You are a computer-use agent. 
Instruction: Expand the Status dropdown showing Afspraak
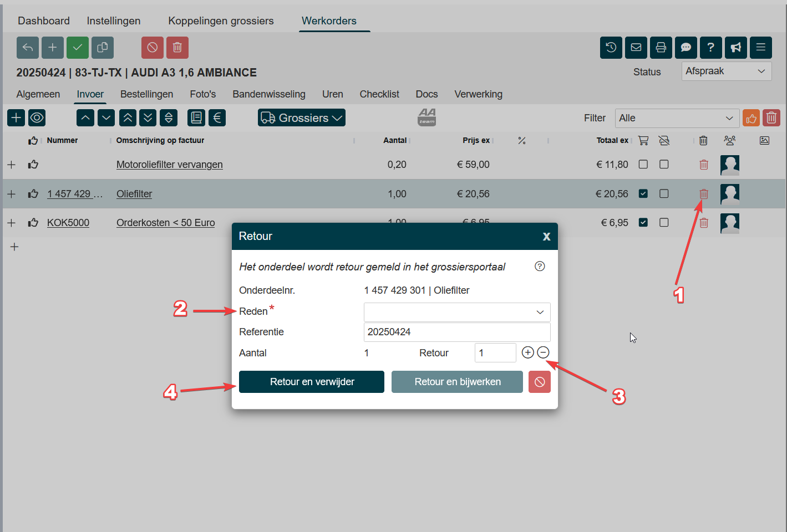(725, 71)
